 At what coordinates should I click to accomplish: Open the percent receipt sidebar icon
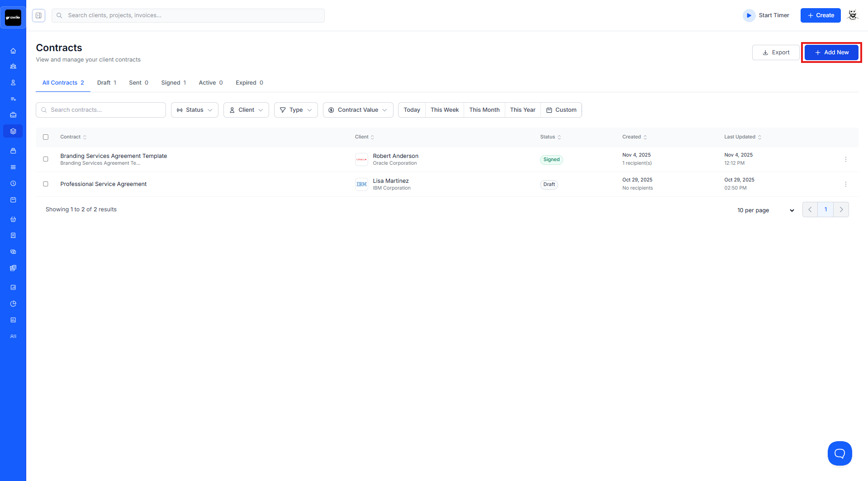13,235
